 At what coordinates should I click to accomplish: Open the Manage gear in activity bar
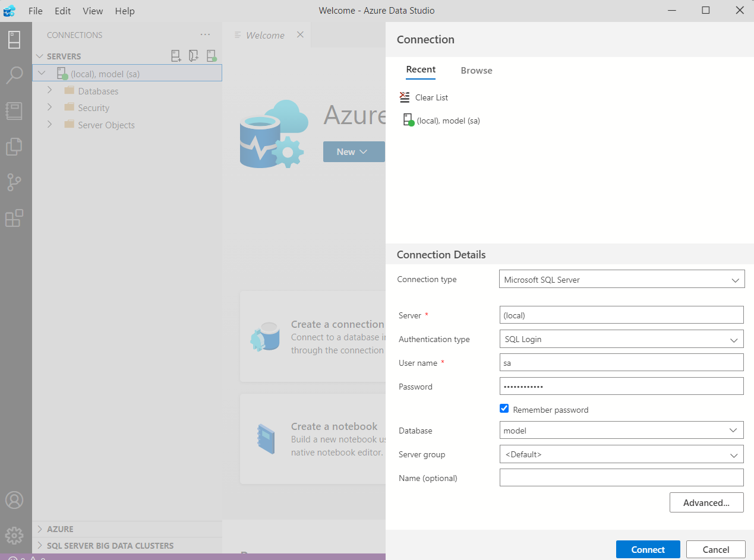14,536
